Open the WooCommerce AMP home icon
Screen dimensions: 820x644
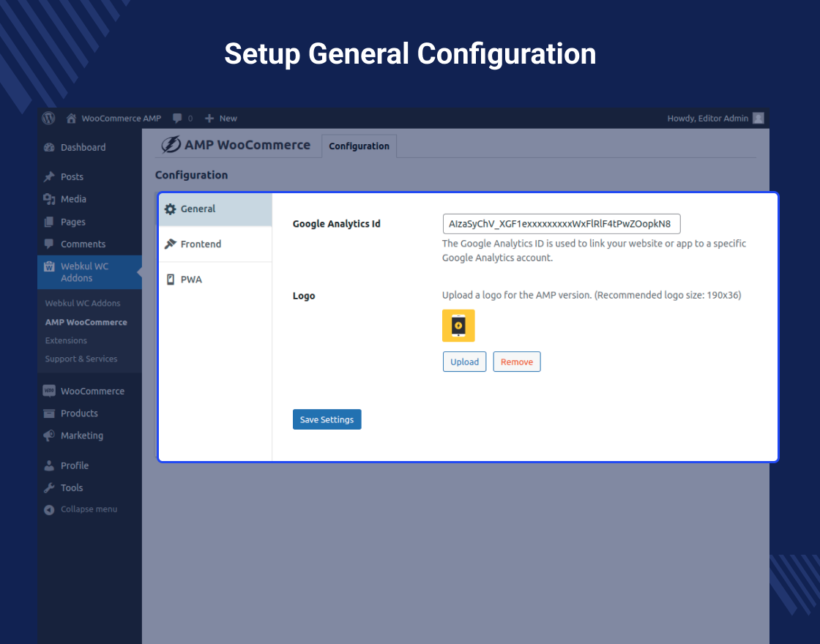71,118
